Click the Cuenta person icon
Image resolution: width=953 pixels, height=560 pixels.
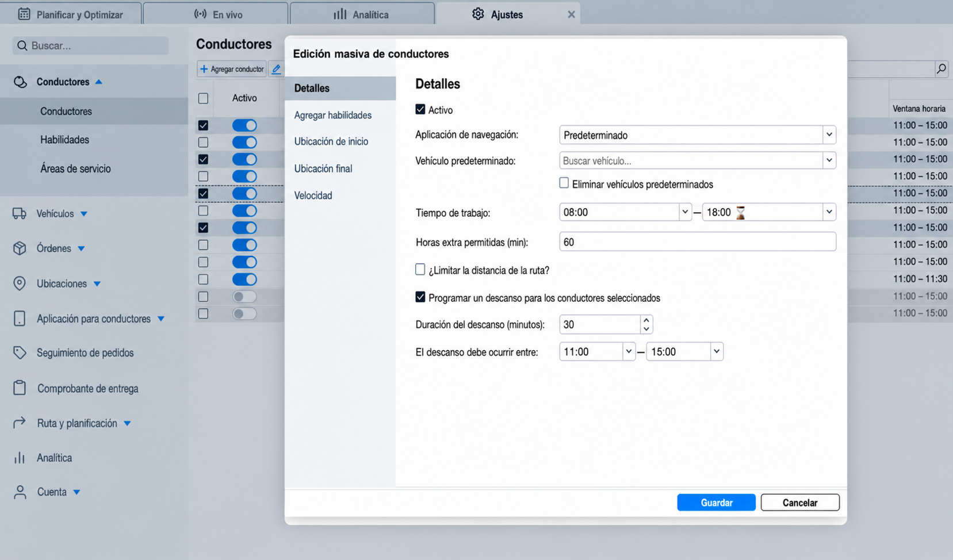point(20,492)
